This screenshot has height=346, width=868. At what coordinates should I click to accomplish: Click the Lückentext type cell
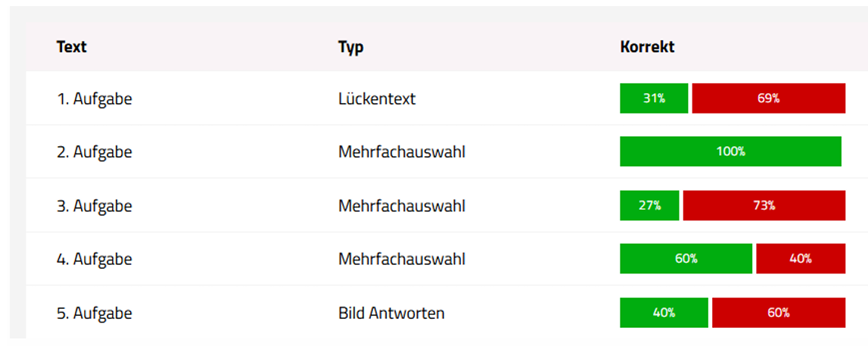pos(377,98)
